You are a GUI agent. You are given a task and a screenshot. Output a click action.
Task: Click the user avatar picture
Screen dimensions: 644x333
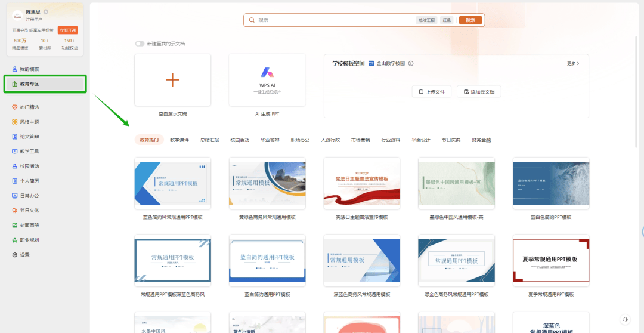[18, 15]
